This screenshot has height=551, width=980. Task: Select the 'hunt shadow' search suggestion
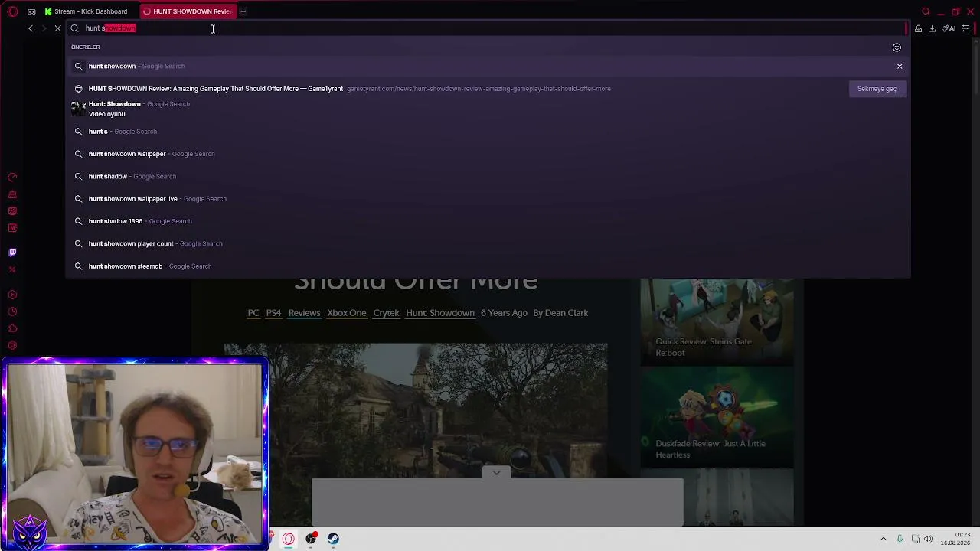tap(488, 176)
